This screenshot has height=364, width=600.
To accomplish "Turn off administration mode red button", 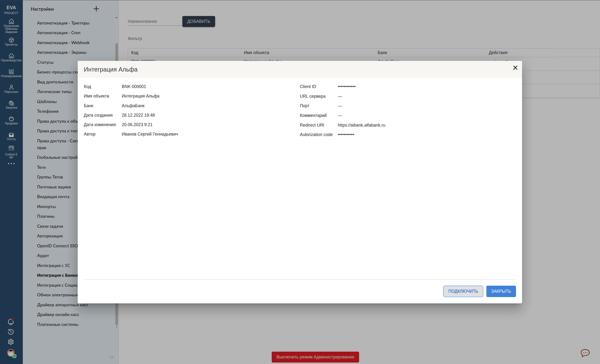I will [x=315, y=357].
